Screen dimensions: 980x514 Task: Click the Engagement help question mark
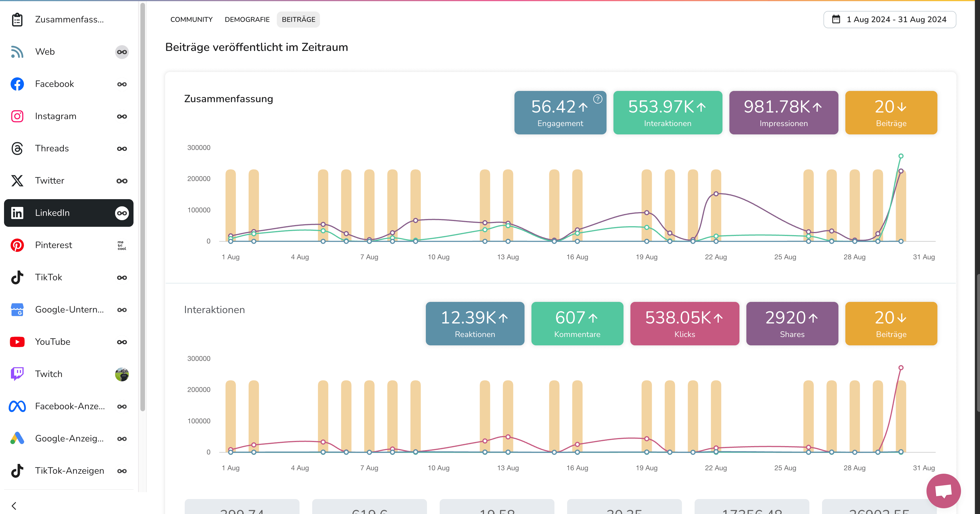click(598, 99)
